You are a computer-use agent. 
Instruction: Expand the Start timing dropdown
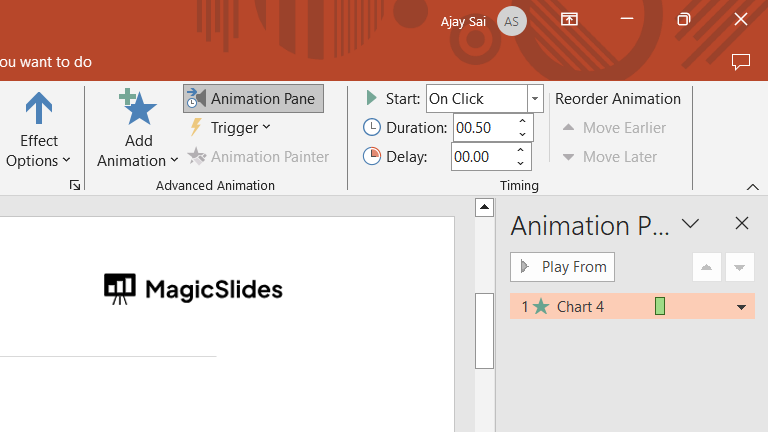coord(535,98)
